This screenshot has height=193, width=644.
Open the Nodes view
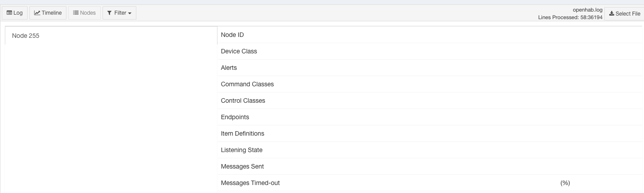coord(84,13)
